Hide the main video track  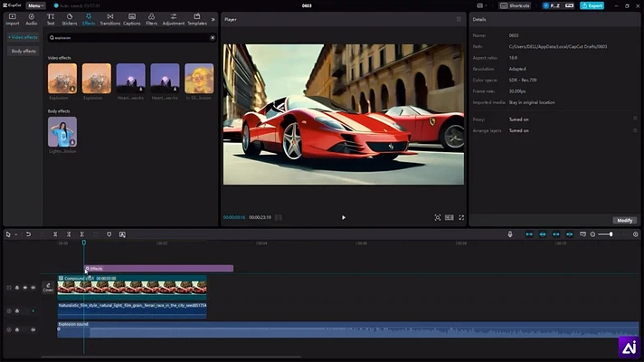25,288
